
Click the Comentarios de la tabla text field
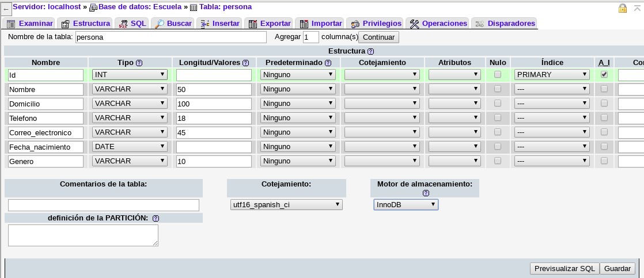coord(104,205)
